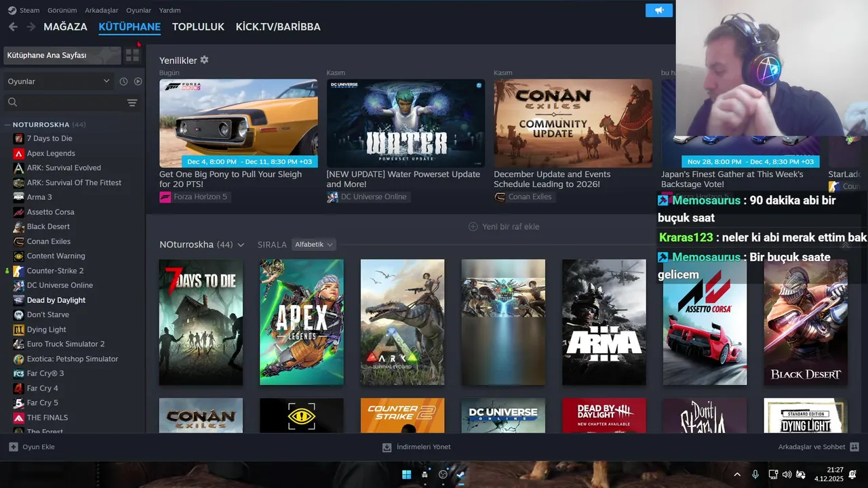Open the Windows Start menu
The width and height of the screenshot is (868, 488).
coord(406,474)
